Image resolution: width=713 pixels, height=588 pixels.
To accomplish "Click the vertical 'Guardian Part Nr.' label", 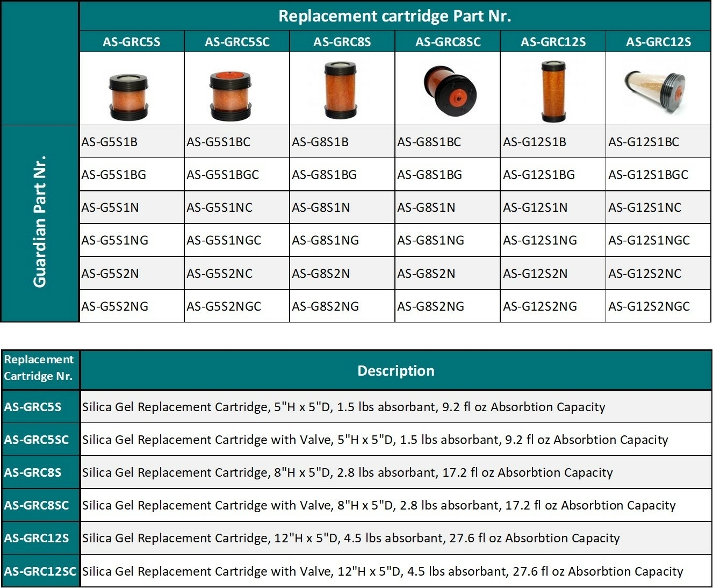I will pyautogui.click(x=40, y=222).
